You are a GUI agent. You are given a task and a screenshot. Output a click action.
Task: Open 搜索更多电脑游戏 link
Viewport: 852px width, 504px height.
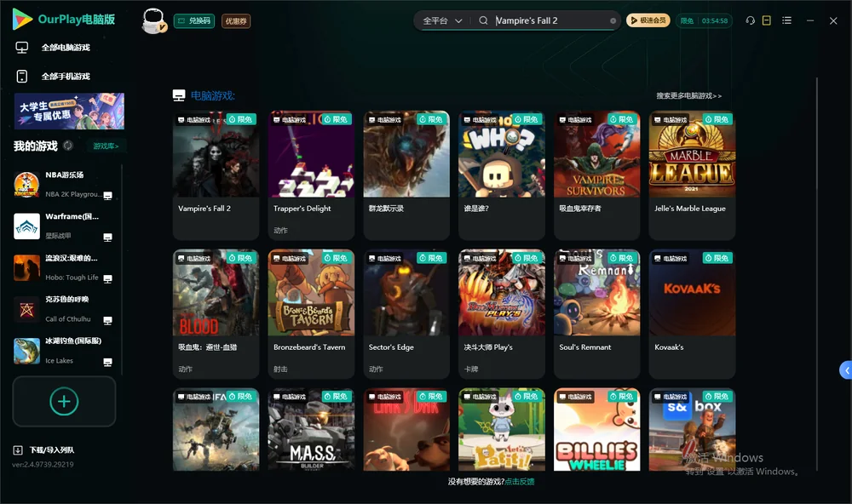click(689, 96)
